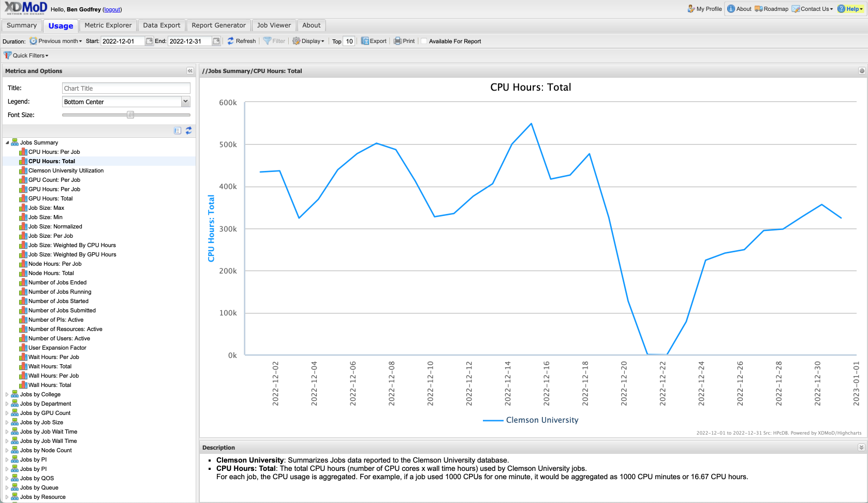Switch to the Metric Explorer tab

tap(108, 25)
